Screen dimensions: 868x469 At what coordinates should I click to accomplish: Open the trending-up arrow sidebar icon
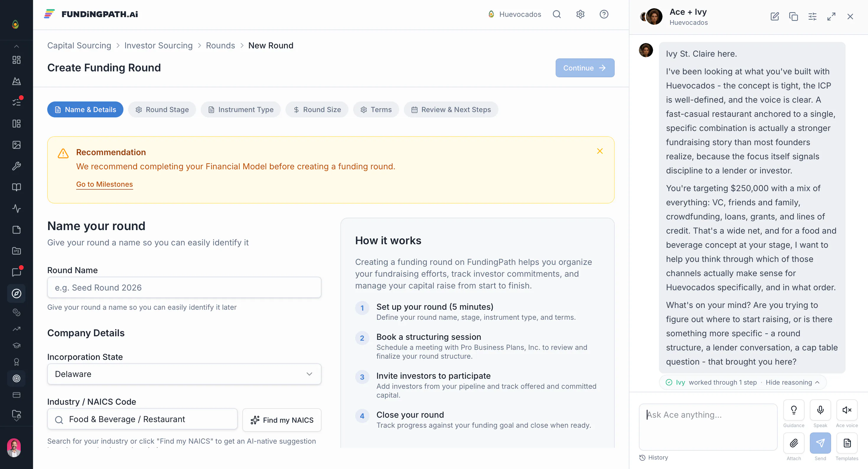pyautogui.click(x=16, y=329)
